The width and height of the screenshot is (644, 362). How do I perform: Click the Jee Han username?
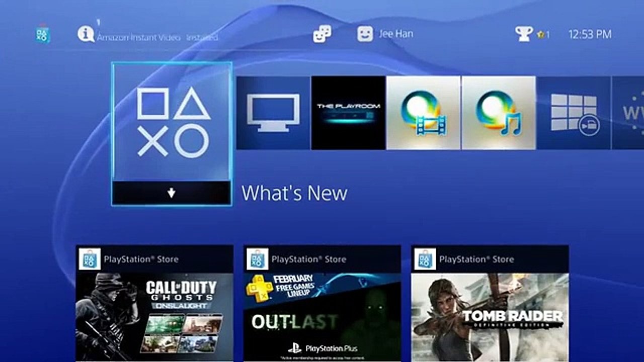[x=396, y=34]
